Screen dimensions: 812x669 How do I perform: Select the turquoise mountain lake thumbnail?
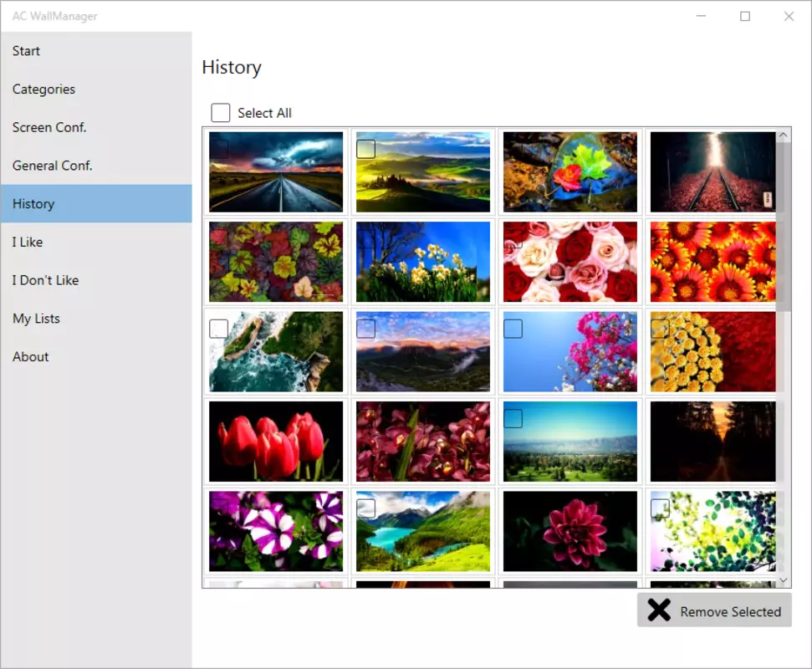click(x=423, y=531)
